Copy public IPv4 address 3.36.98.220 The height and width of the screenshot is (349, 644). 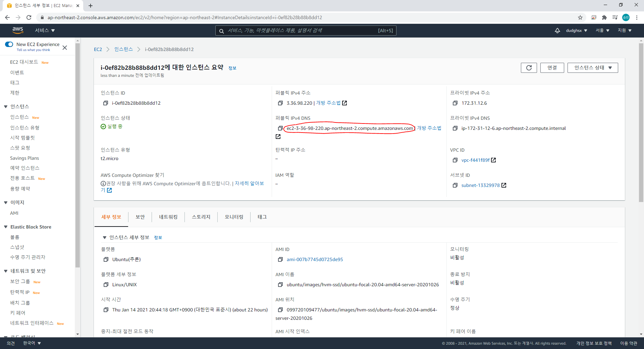[280, 103]
